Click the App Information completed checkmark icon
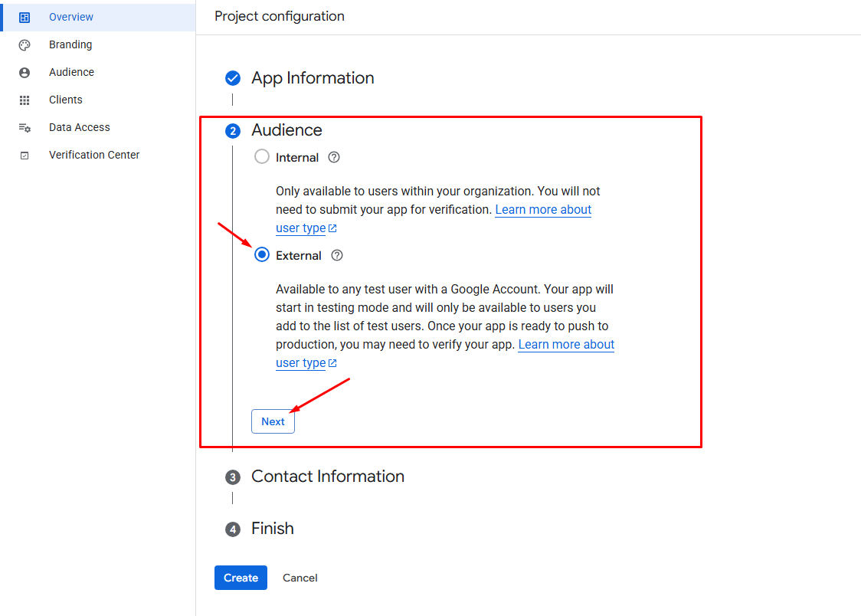This screenshot has height=616, width=861. point(233,78)
